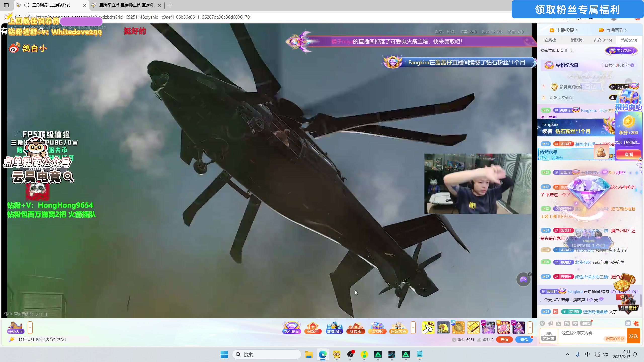Viewport: 644px width, 362px height.
Task: Open the danmaku font style icon
Action: [559, 323]
